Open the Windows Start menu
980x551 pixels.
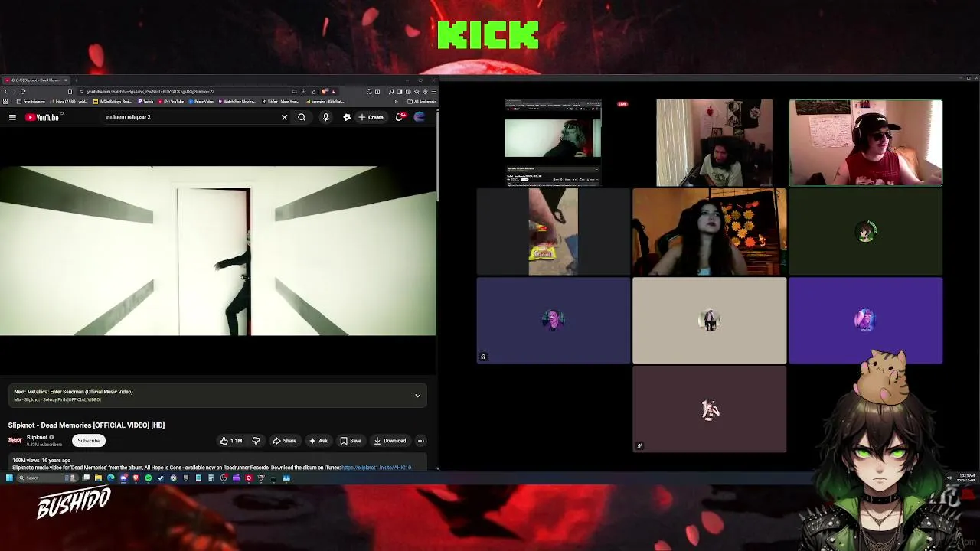pos(9,478)
